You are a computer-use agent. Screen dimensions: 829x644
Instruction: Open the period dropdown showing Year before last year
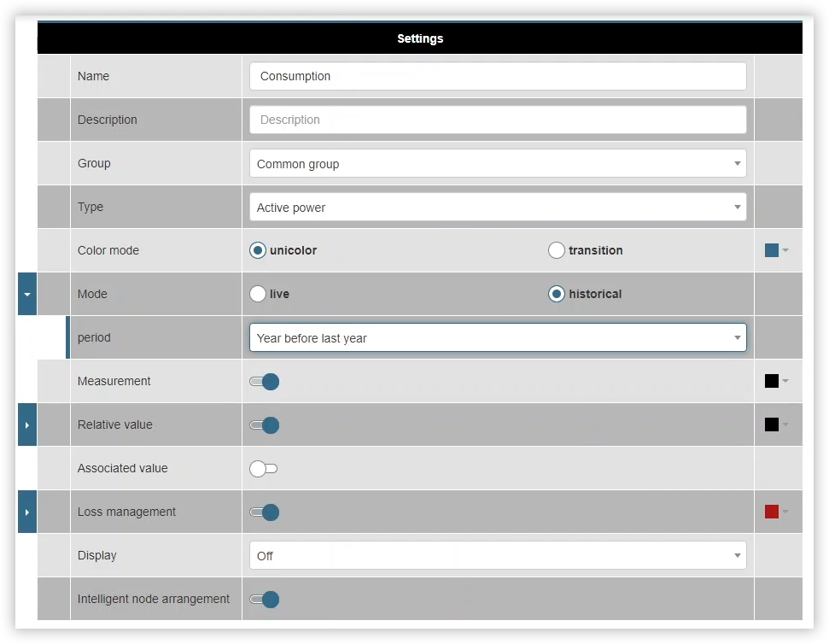click(x=497, y=337)
